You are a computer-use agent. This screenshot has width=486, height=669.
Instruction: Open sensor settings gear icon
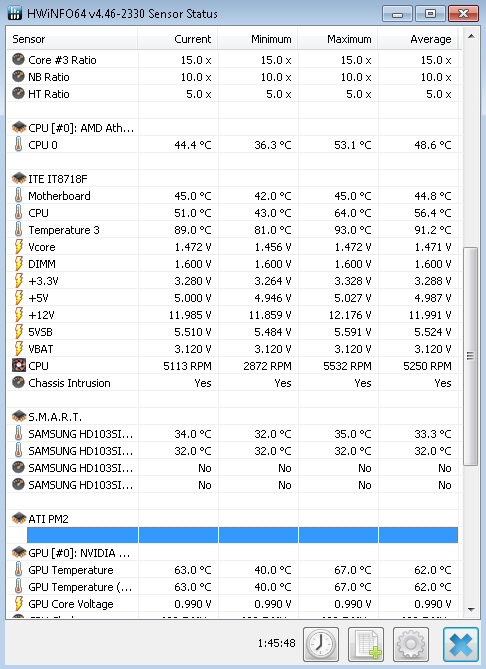pos(410,644)
